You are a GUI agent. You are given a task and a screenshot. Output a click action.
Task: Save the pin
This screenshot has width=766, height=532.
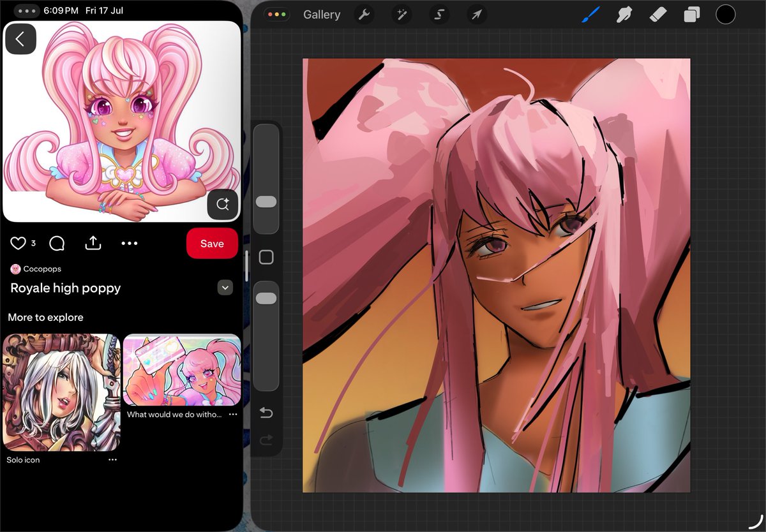[x=212, y=244]
